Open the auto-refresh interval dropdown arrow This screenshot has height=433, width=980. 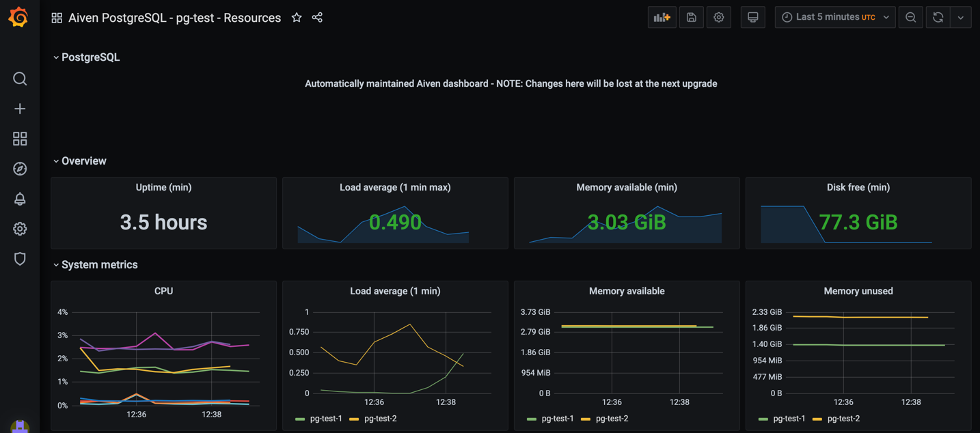point(962,17)
